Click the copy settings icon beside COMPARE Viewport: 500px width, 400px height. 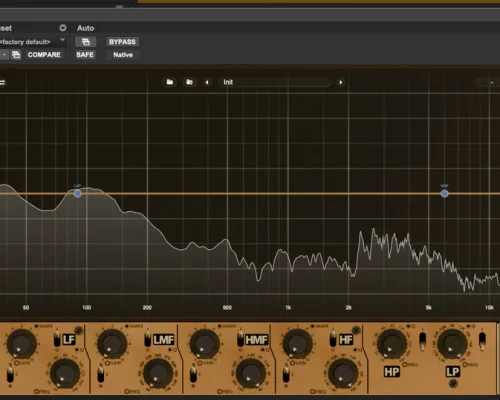[x=16, y=55]
